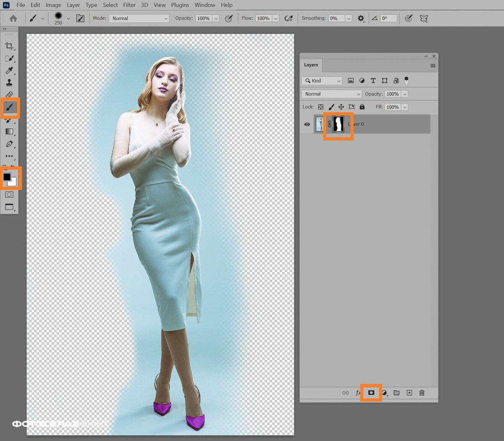Go to the Home screen button
Viewport: 504px width, 441px height.
(13, 18)
